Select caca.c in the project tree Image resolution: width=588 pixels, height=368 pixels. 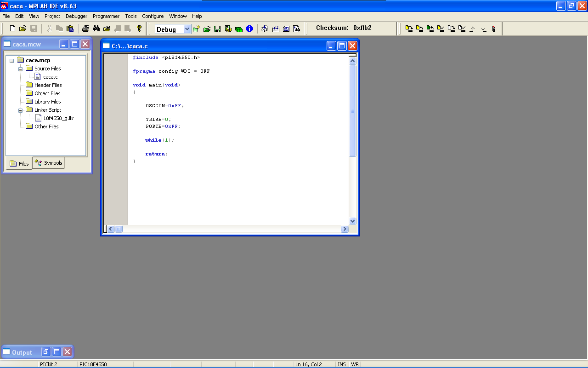pyautogui.click(x=51, y=77)
